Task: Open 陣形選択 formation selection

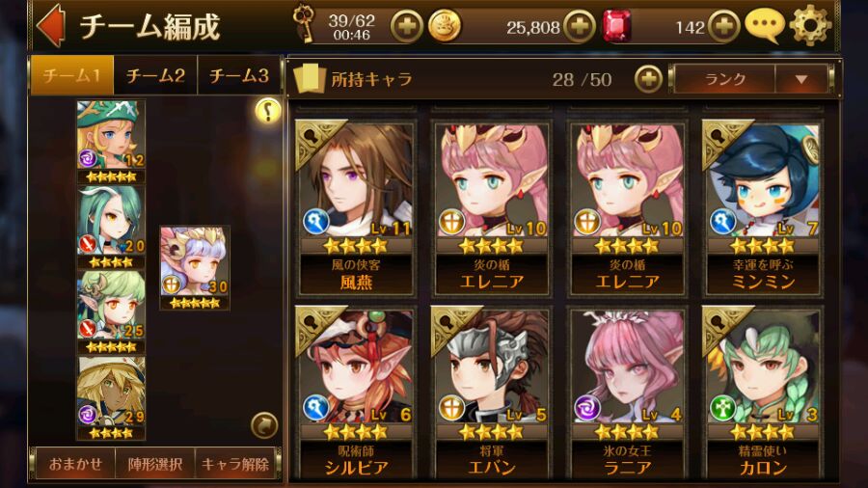Action: click(x=155, y=463)
